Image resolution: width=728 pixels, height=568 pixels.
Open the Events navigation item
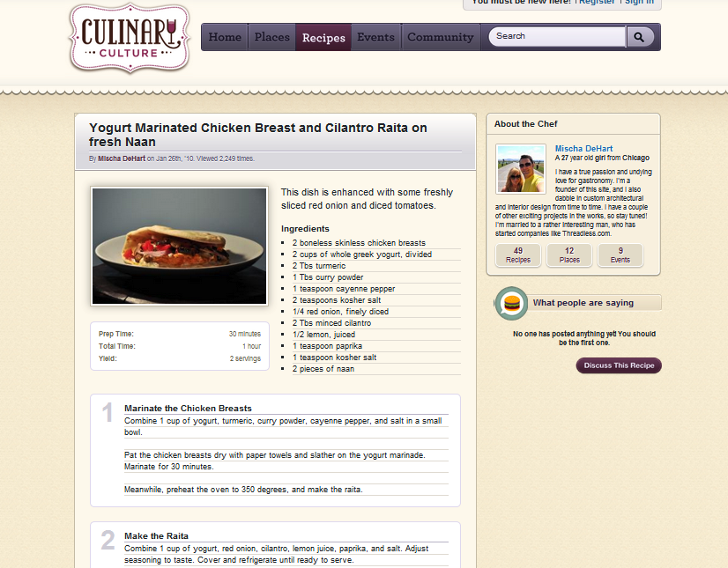(375, 37)
